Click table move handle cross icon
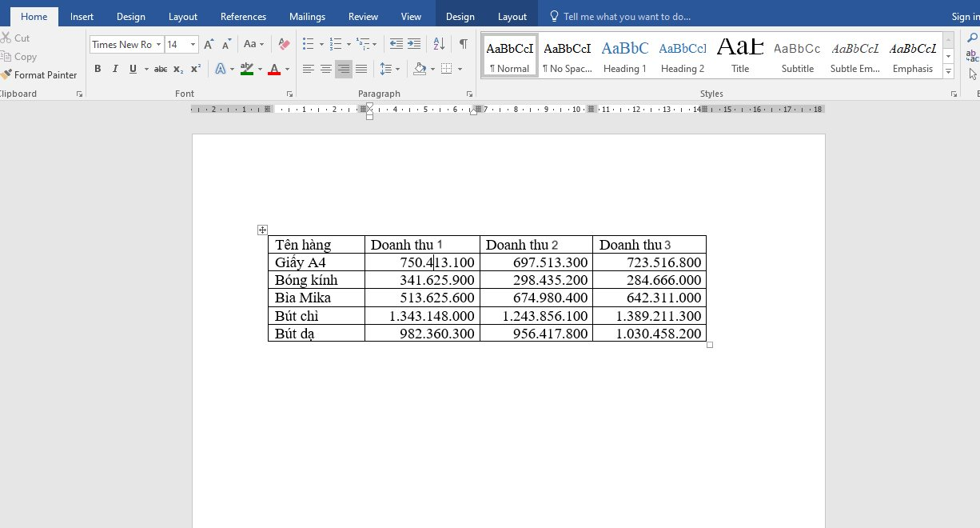 pyautogui.click(x=262, y=230)
